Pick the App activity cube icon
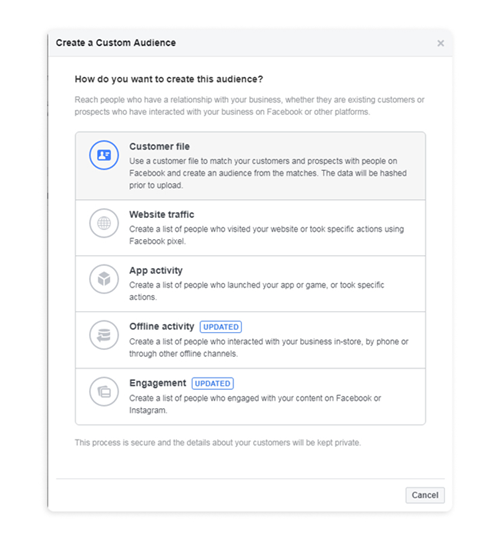Screen dimensions: 500x545 pyautogui.click(x=104, y=279)
